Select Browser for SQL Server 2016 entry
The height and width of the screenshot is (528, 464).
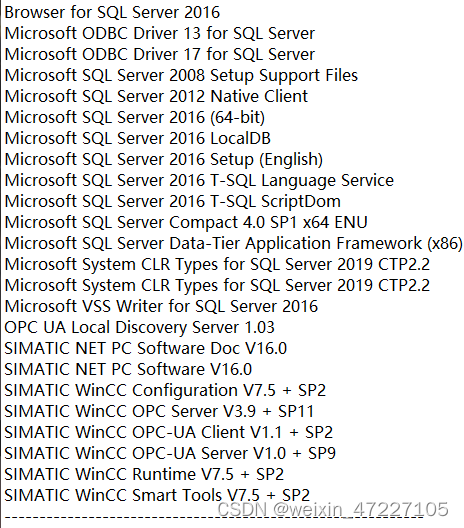pyautogui.click(x=112, y=13)
